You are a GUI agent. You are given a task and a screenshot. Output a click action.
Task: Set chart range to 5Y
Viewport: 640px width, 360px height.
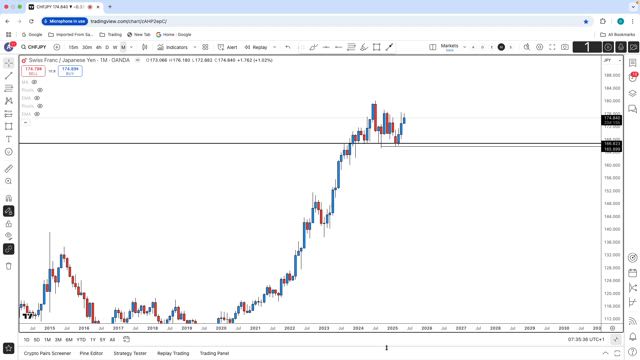pos(102,340)
